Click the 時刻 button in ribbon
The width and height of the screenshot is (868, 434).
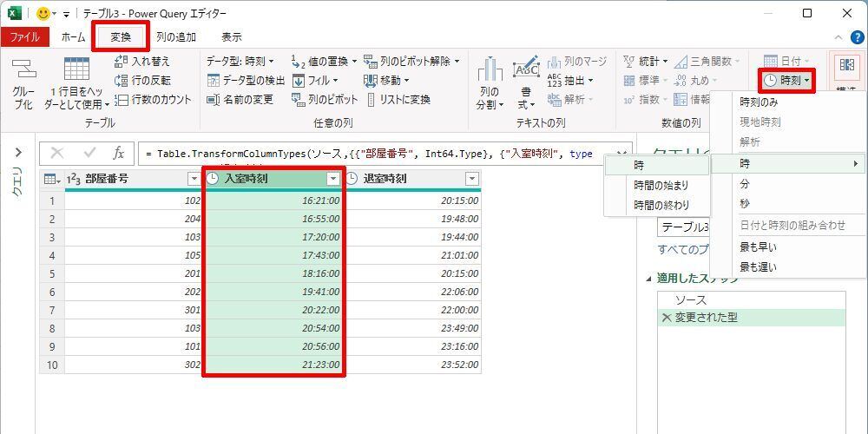click(x=787, y=81)
